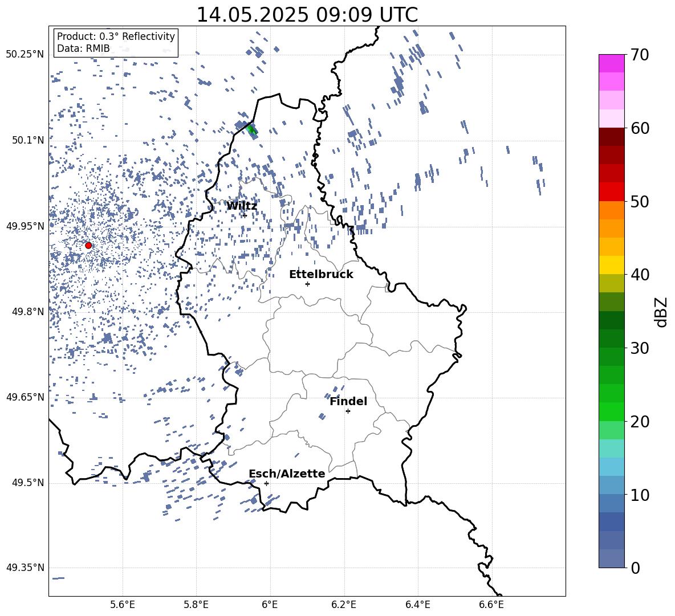Select the Wiltz city label

[242, 206]
